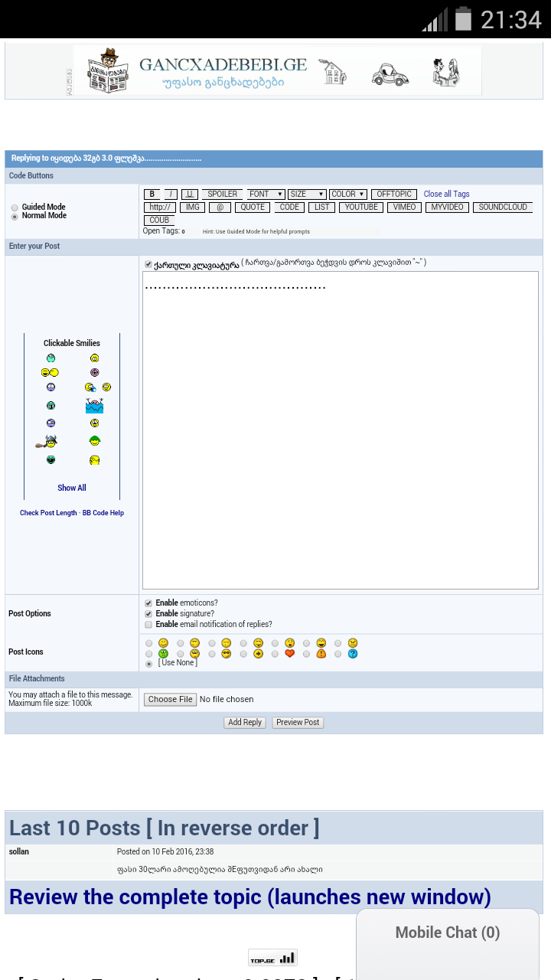This screenshot has height=980, width=551.
Task: Tap the battery icon in status bar
Action: [463, 18]
